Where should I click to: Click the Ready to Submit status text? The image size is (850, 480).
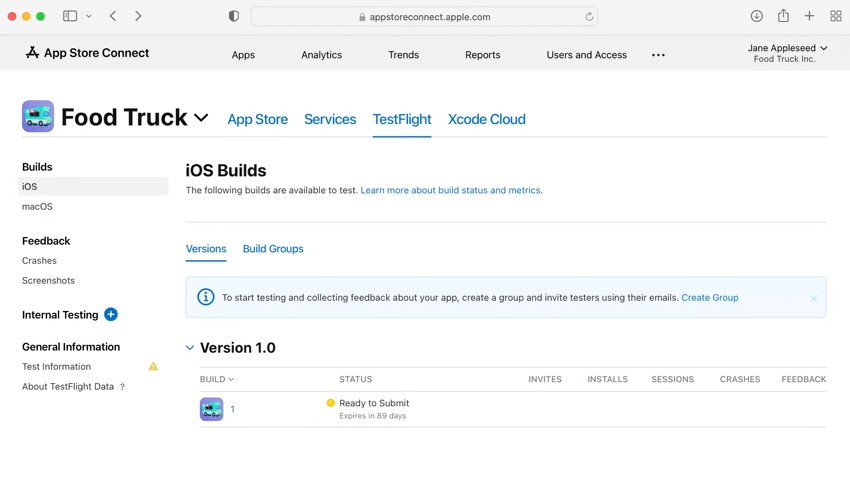374,403
